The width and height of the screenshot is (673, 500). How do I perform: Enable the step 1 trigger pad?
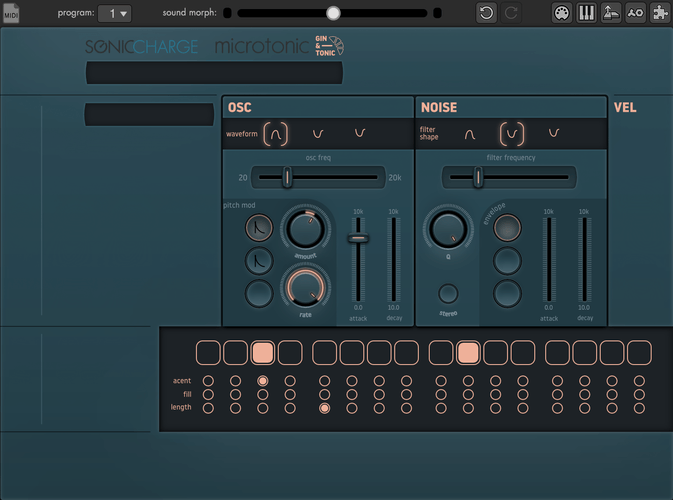pos(208,353)
